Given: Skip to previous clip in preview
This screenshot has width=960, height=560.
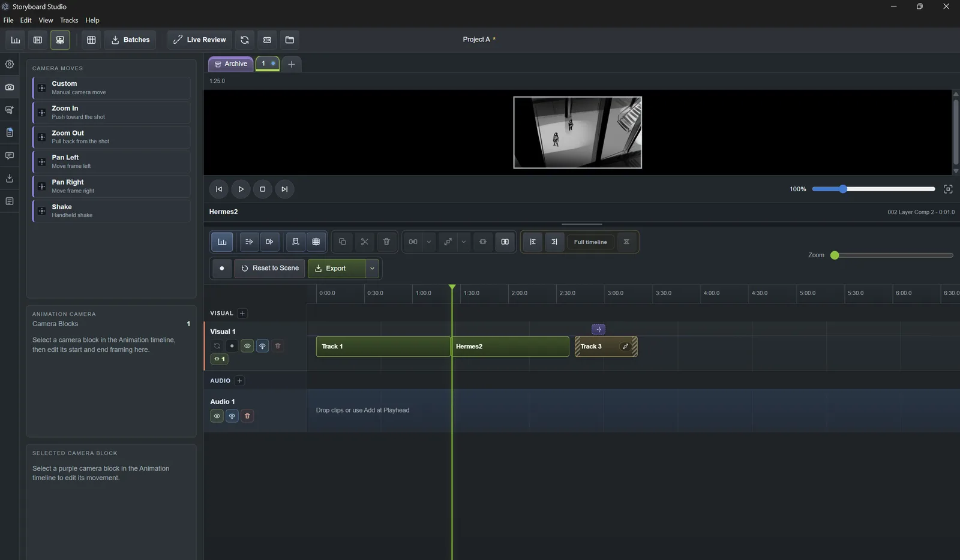Looking at the screenshot, I should [219, 189].
